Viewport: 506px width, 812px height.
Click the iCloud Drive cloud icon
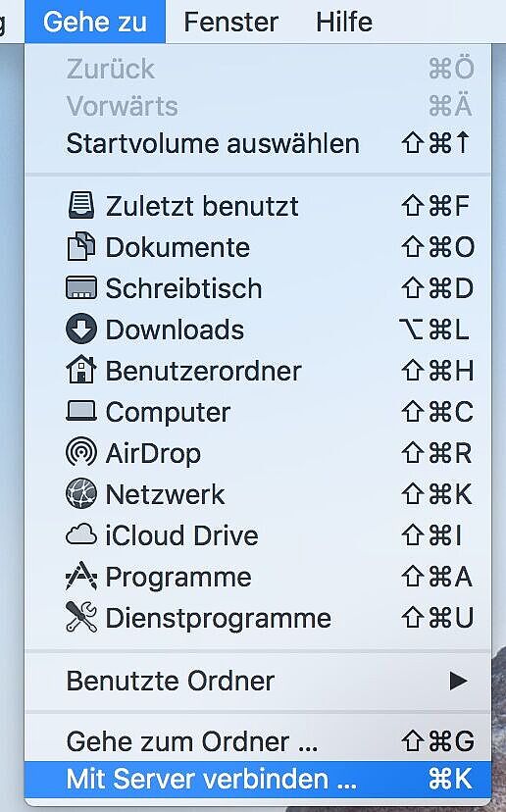81,534
